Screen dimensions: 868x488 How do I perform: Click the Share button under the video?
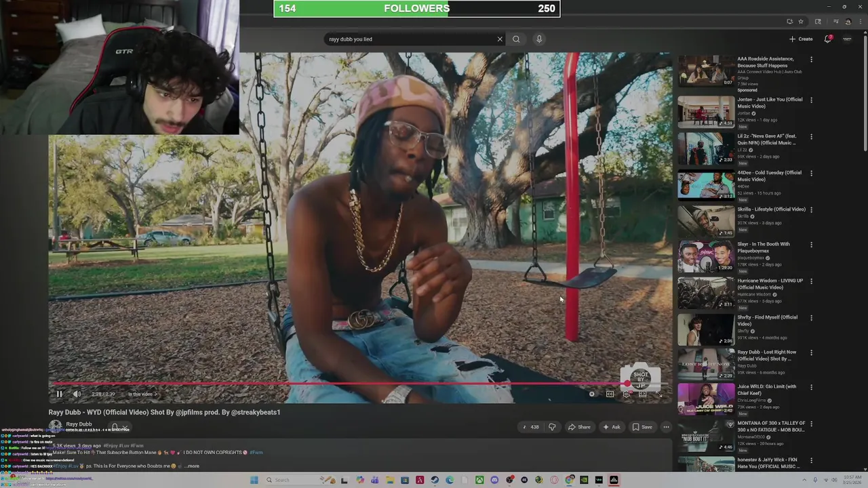click(579, 427)
